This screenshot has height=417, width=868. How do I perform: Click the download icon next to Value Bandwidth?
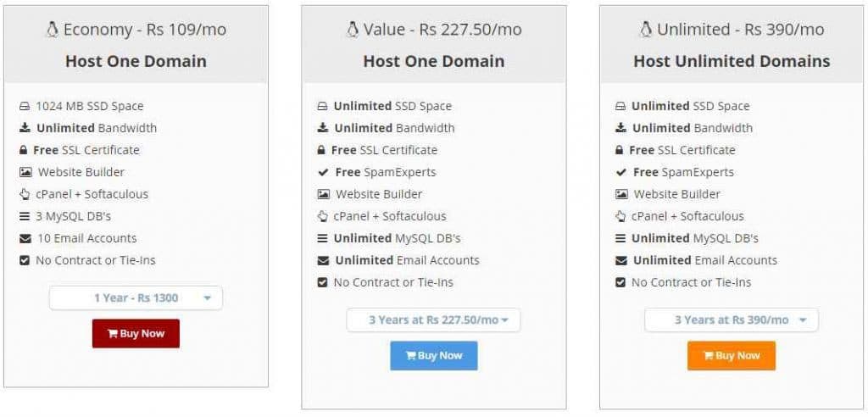[323, 128]
